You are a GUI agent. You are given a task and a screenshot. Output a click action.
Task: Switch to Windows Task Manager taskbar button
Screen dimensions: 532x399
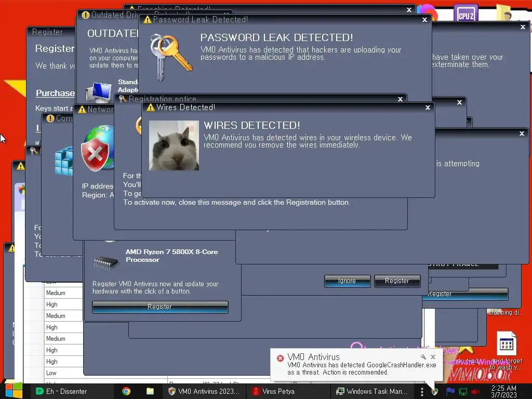(x=372, y=391)
